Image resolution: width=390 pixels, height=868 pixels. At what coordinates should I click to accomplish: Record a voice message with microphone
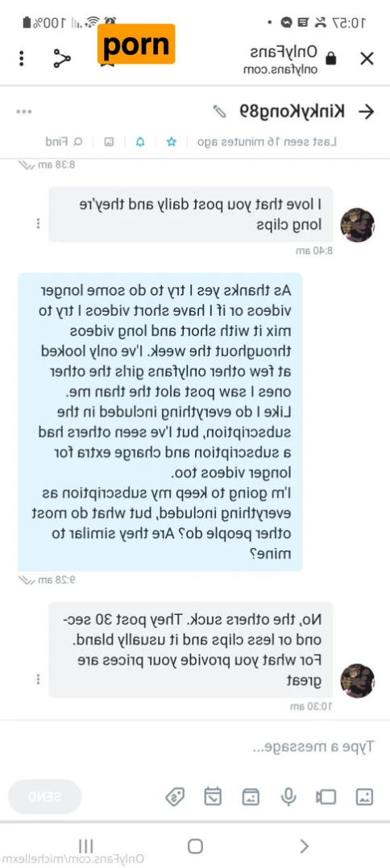click(x=288, y=796)
